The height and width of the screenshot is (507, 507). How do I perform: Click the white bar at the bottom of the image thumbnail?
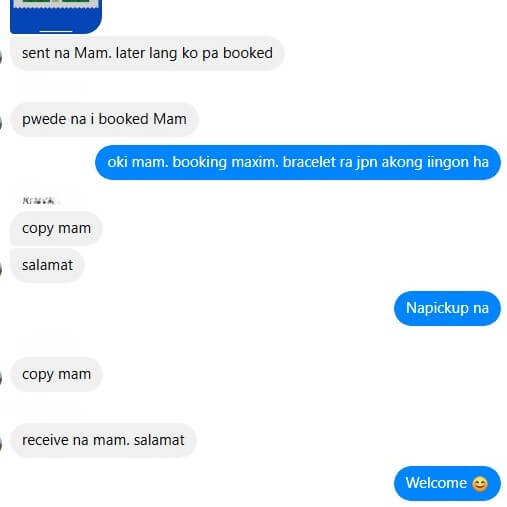[56, 31]
